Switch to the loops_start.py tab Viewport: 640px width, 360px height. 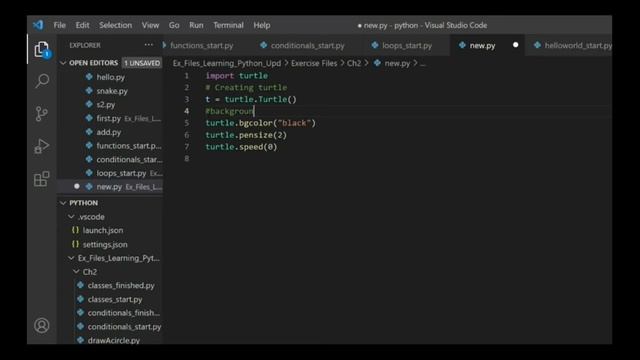tap(407, 45)
